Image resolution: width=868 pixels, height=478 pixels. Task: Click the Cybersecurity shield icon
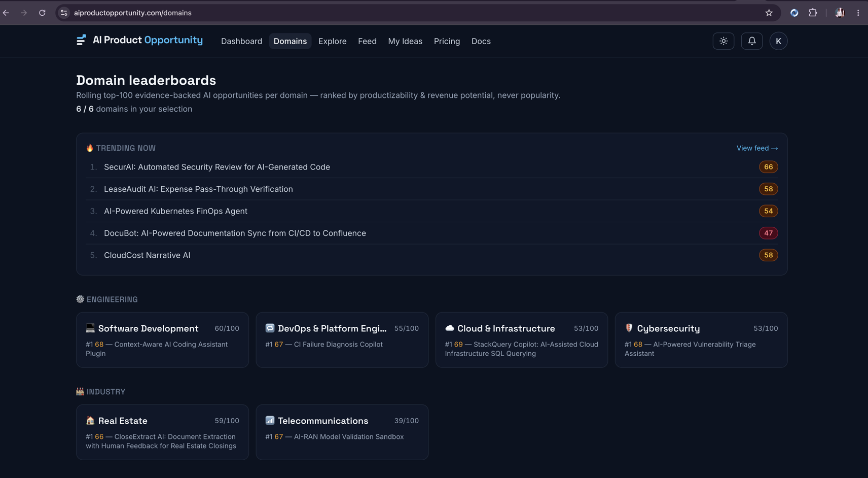pos(629,328)
